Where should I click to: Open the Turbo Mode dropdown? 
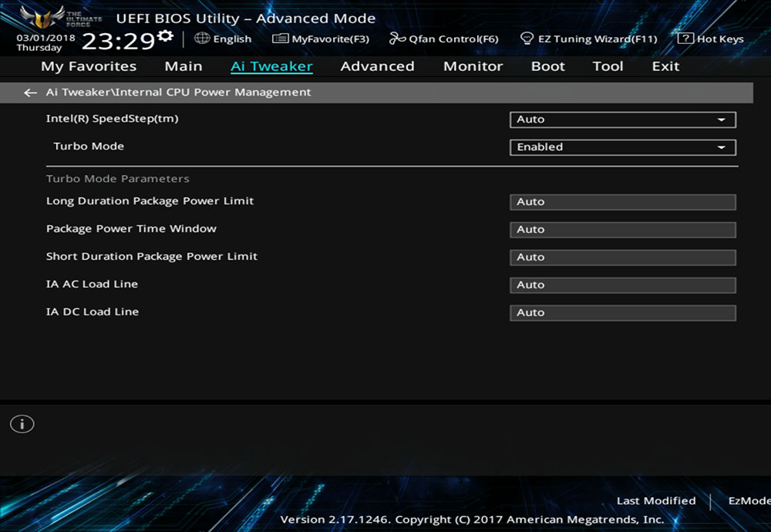(x=623, y=147)
